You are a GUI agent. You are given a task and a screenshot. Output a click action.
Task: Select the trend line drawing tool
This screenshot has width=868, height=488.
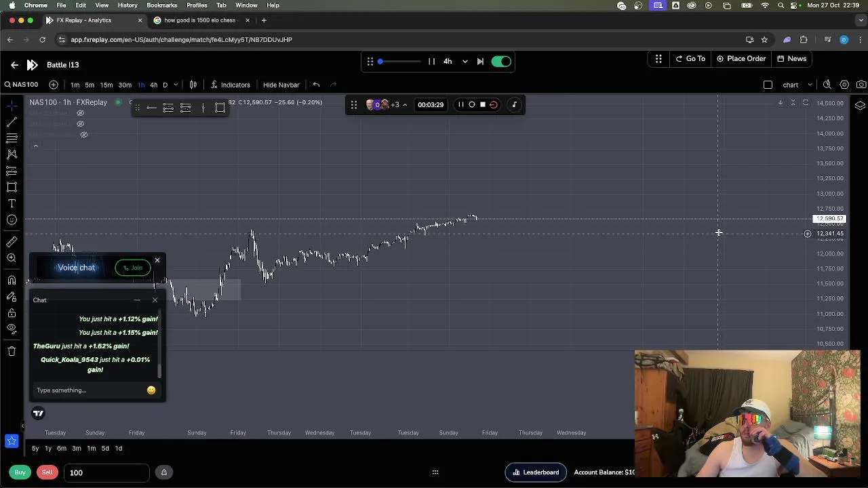(12, 122)
